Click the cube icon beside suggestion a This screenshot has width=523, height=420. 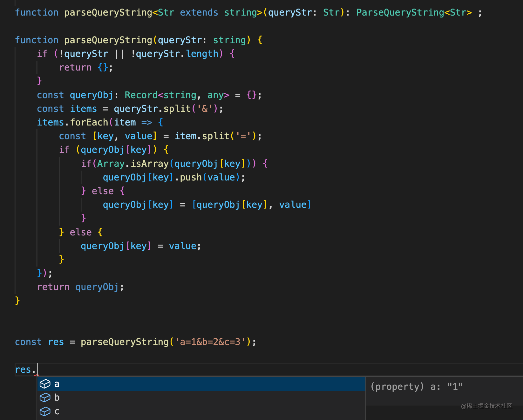coord(45,384)
